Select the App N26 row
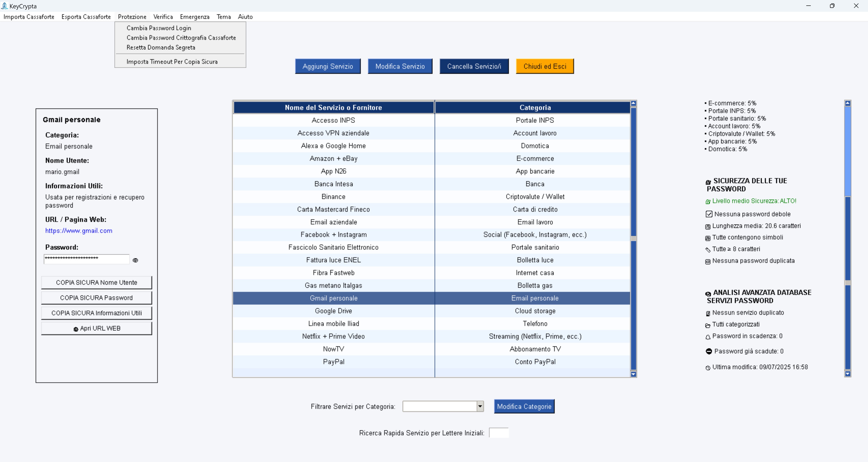This screenshot has width=868, height=462. click(x=431, y=171)
